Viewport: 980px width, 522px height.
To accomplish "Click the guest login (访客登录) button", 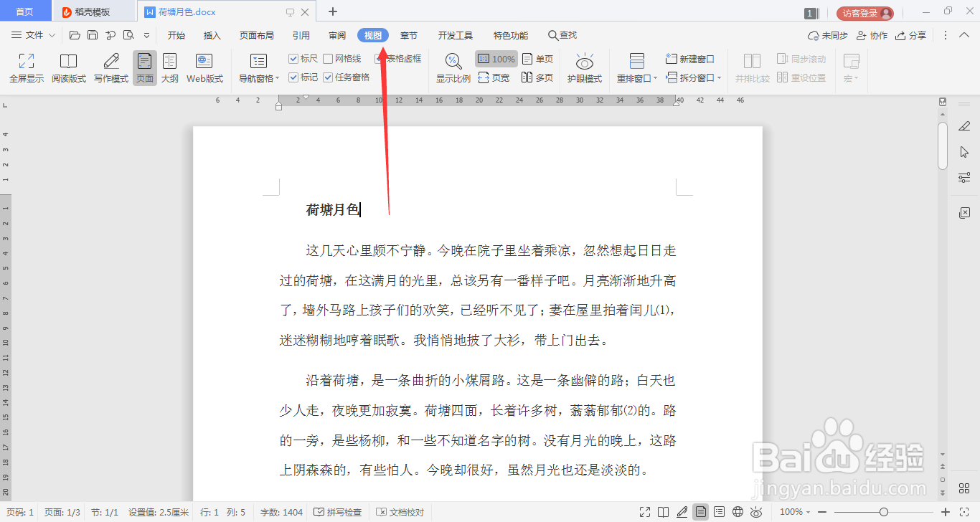I will click(864, 13).
